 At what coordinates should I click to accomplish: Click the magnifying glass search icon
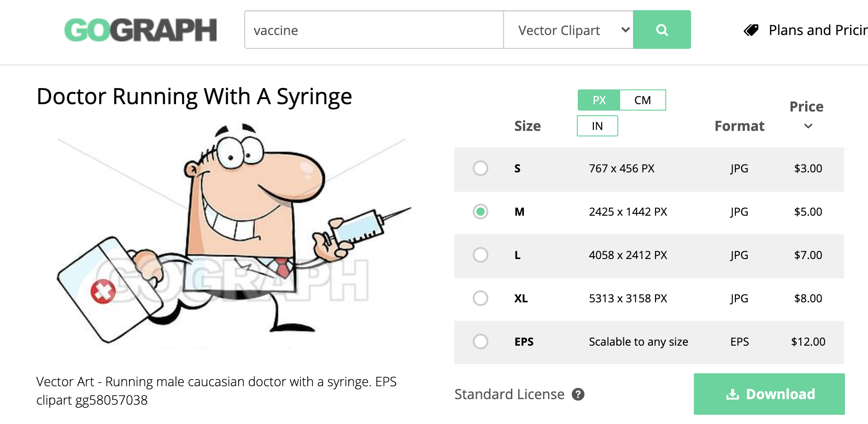[662, 30]
